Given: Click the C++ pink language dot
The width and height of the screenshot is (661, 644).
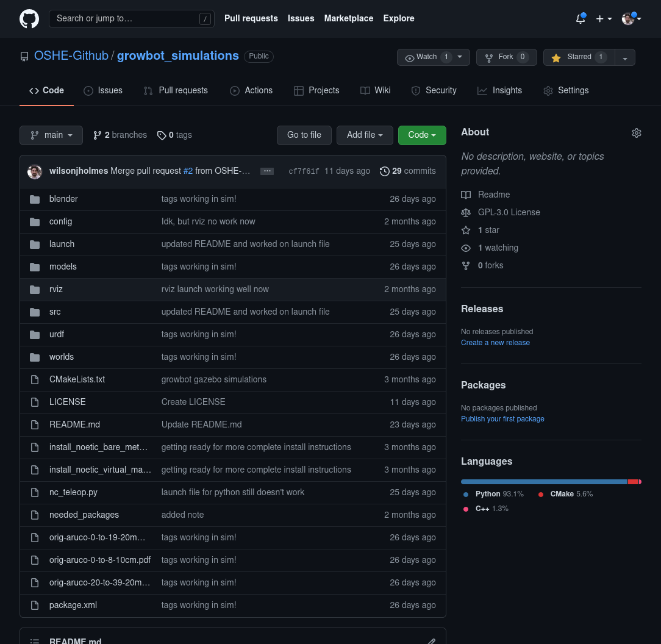Looking at the screenshot, I should pos(466,509).
